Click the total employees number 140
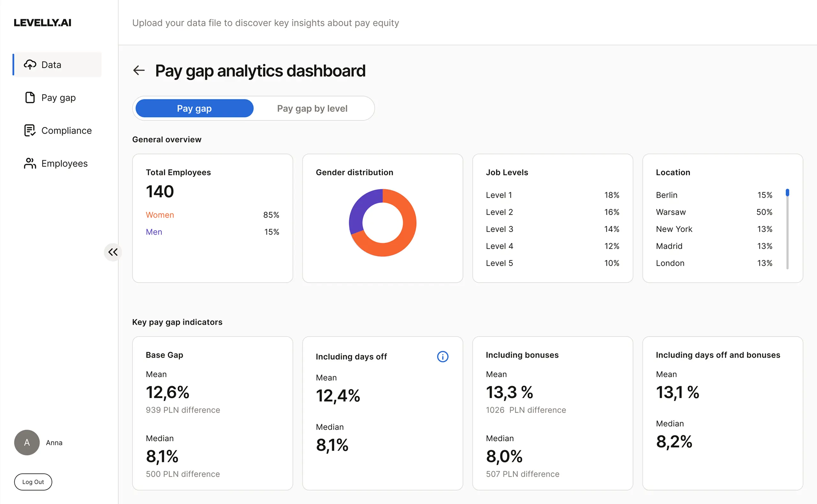817x504 pixels. (160, 191)
